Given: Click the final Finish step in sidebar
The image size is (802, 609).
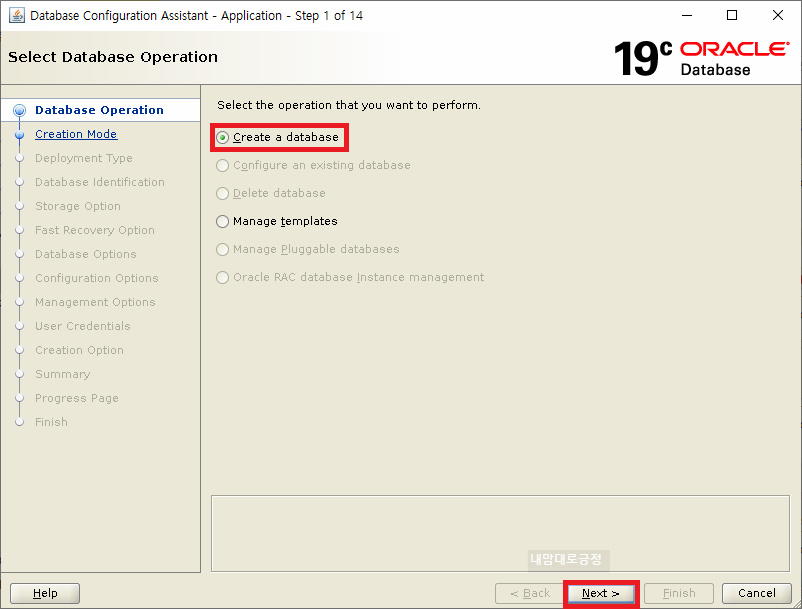Looking at the screenshot, I should (x=51, y=422).
